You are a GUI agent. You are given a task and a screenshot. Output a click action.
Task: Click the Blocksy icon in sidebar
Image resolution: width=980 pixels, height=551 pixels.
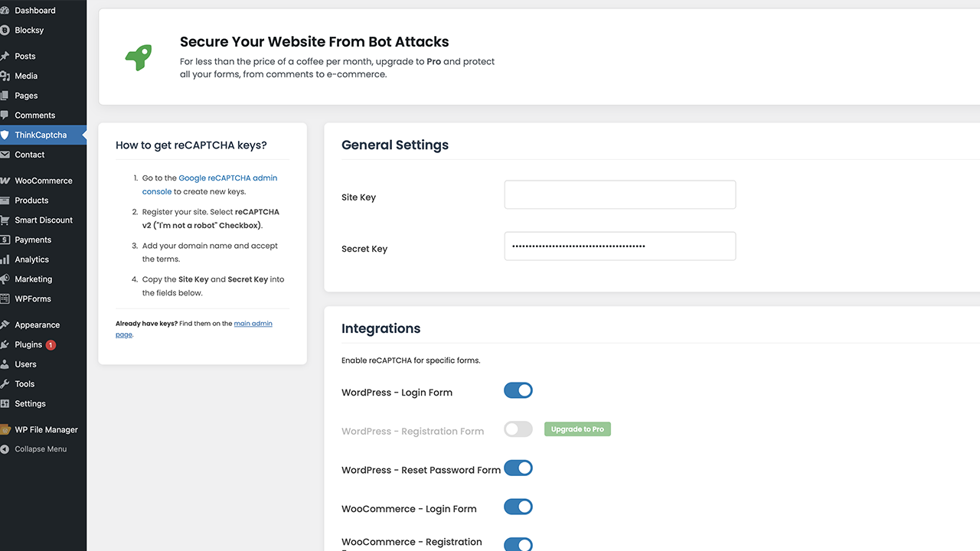(5, 31)
